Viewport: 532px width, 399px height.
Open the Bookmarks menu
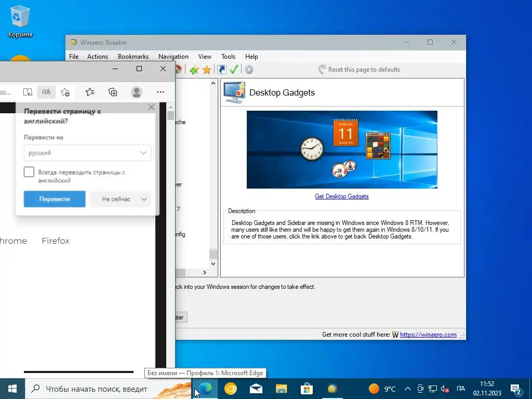click(x=133, y=57)
